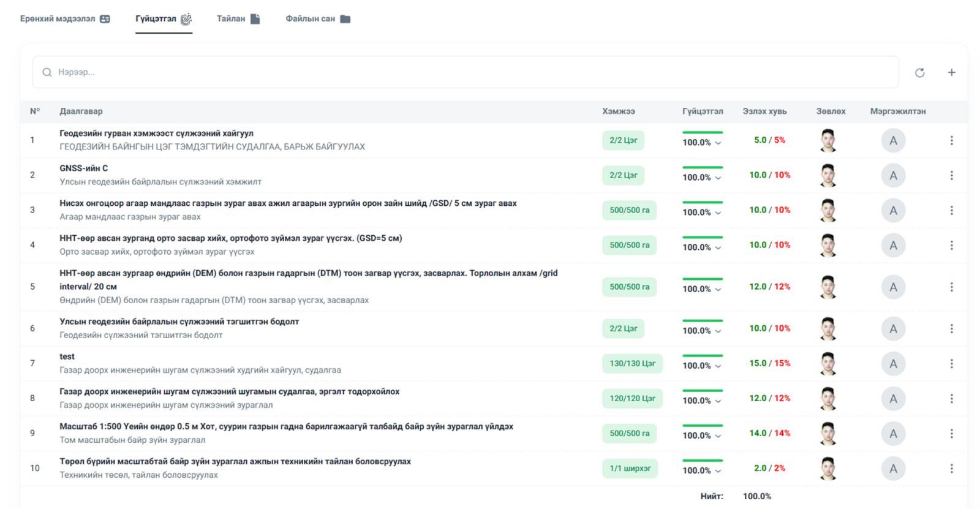Click the 1/1 ширхэг size badge
Image resolution: width=980 pixels, height=509 pixels.
click(x=630, y=469)
